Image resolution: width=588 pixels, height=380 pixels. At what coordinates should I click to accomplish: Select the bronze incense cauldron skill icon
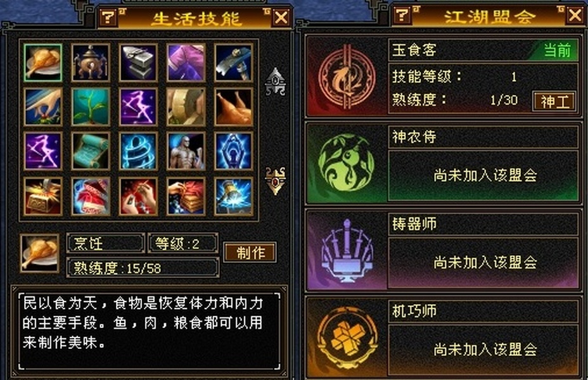point(91,63)
